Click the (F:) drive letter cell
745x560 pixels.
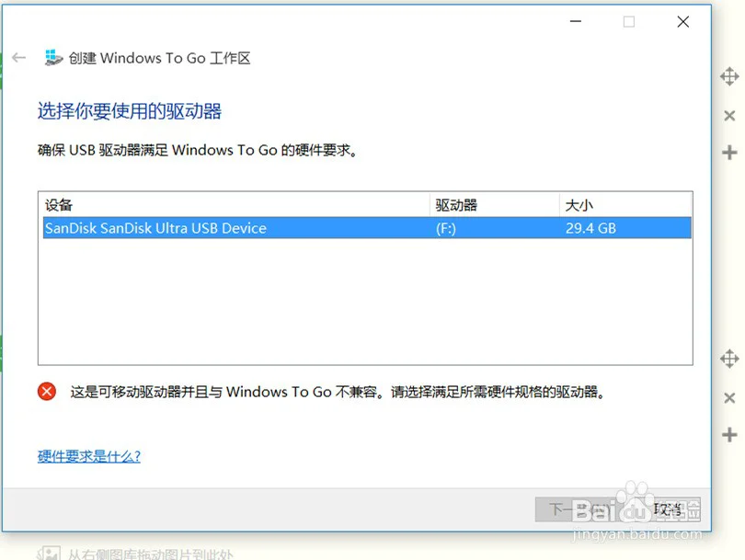click(446, 228)
